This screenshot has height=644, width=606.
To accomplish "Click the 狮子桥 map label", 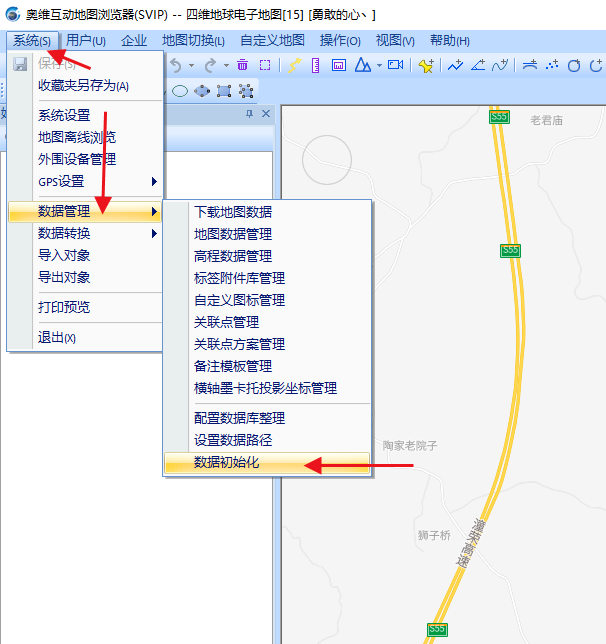I will (x=434, y=535).
